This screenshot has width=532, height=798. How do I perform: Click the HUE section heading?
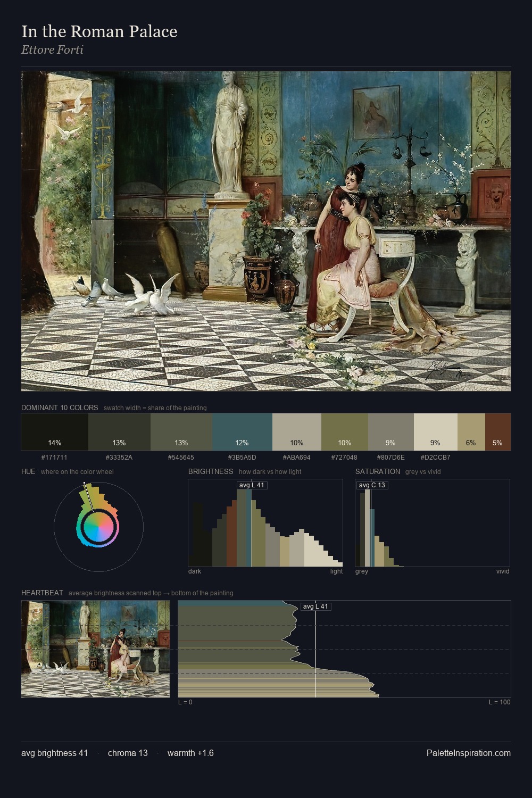click(x=28, y=471)
